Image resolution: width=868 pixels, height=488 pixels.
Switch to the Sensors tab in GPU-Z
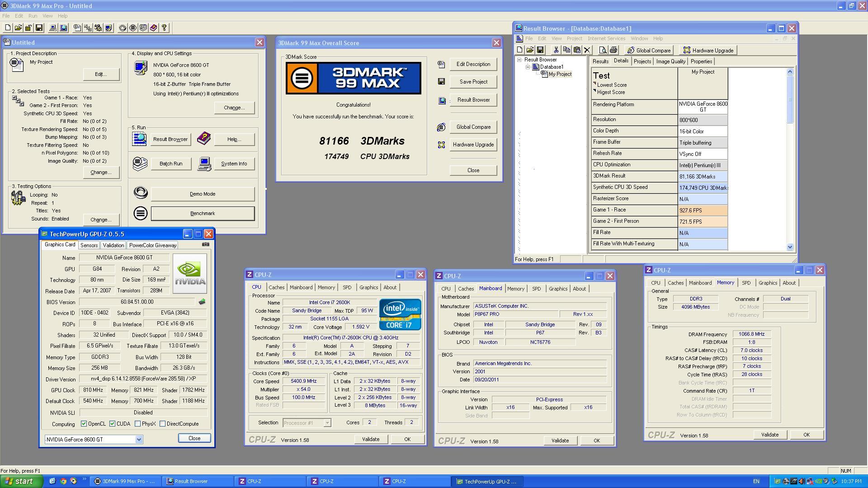coord(89,245)
